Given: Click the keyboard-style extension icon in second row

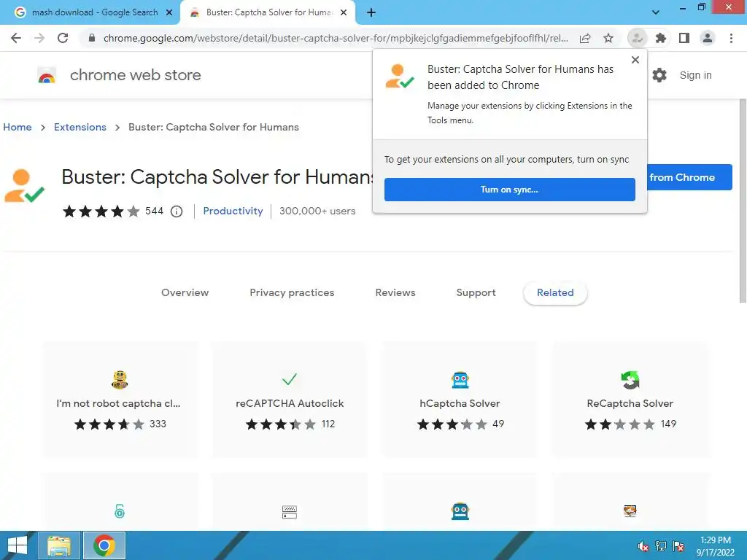Looking at the screenshot, I should (290, 512).
